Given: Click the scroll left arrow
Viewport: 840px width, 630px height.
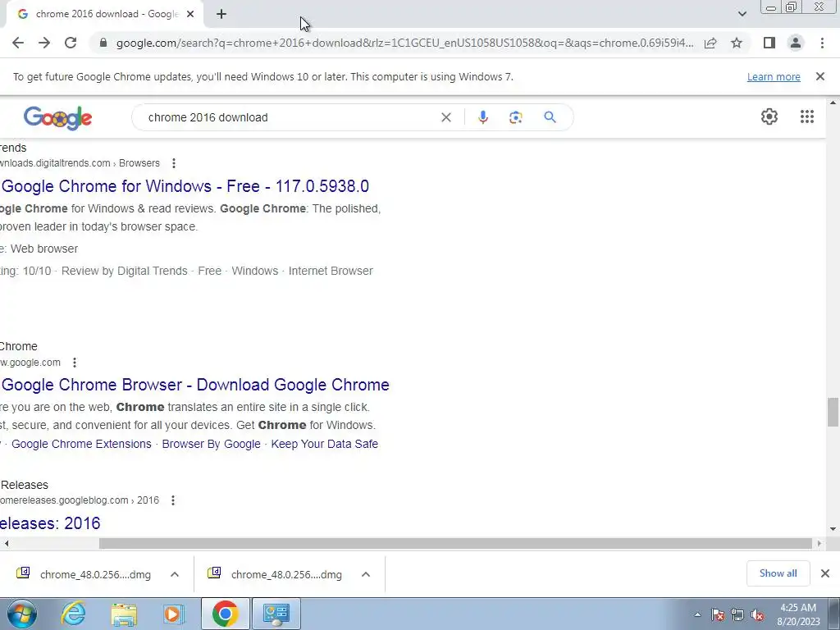Looking at the screenshot, I should [6, 543].
